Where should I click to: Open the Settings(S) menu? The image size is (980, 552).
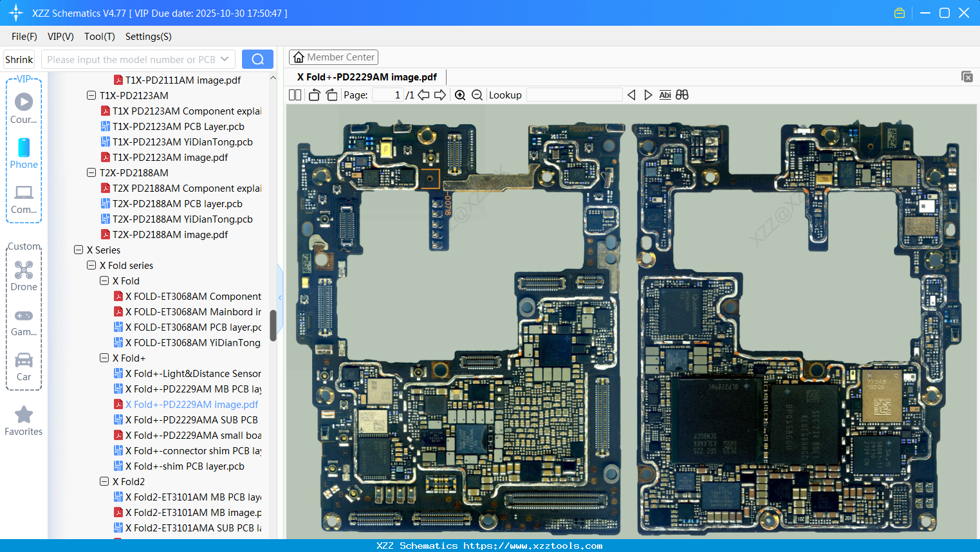(148, 37)
